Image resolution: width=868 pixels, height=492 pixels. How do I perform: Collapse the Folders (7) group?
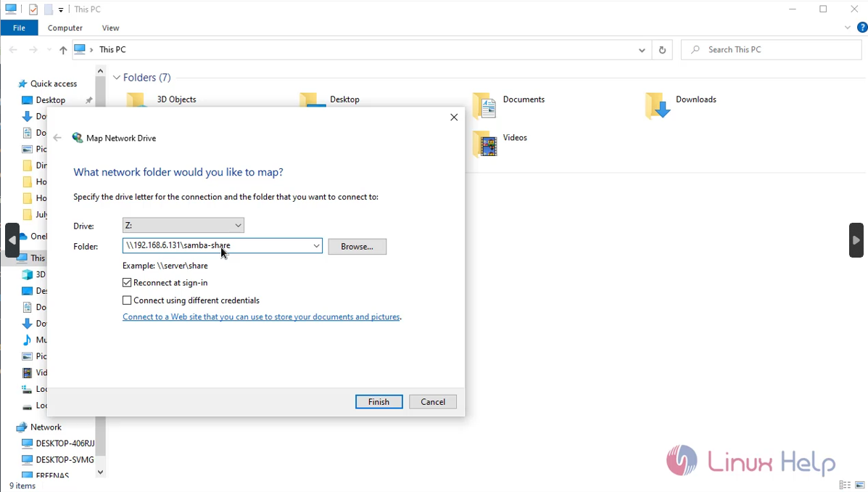point(116,78)
